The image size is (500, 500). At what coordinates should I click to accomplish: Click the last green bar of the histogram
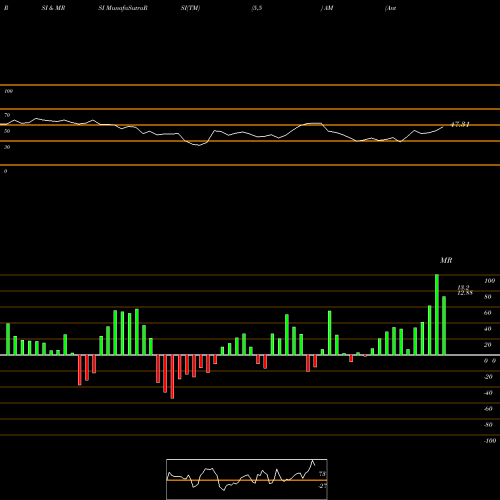[x=444, y=326]
